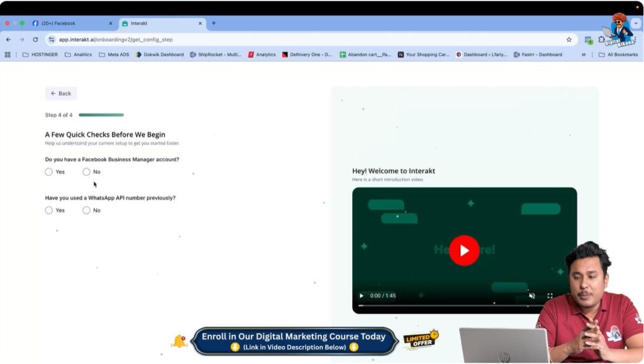
Task: Open the Meta ADS bookmarks folder
Action: 114,54
